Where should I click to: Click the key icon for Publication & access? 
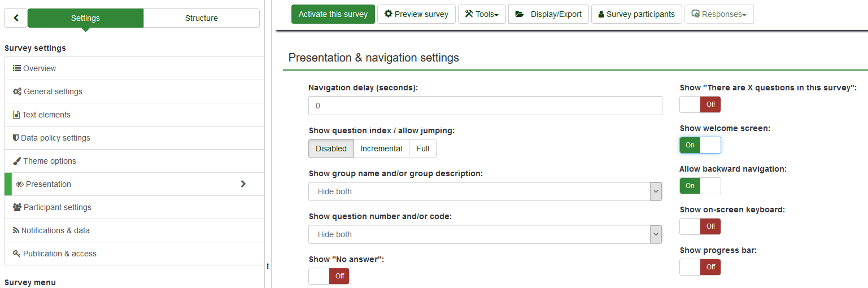click(17, 254)
